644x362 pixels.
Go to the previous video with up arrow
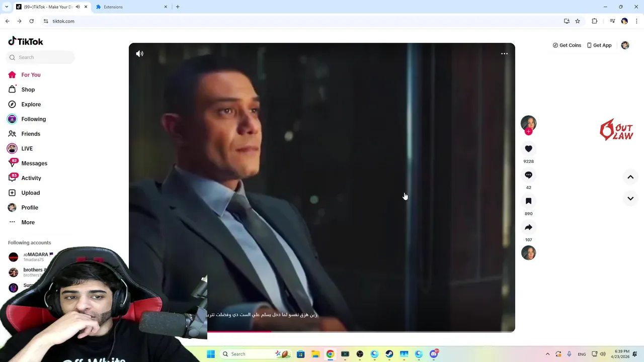point(630,177)
